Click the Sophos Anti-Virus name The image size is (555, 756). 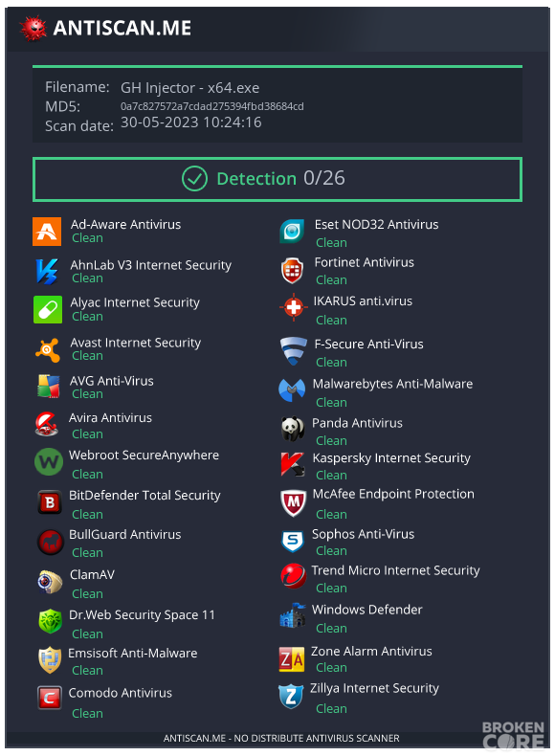point(363,534)
